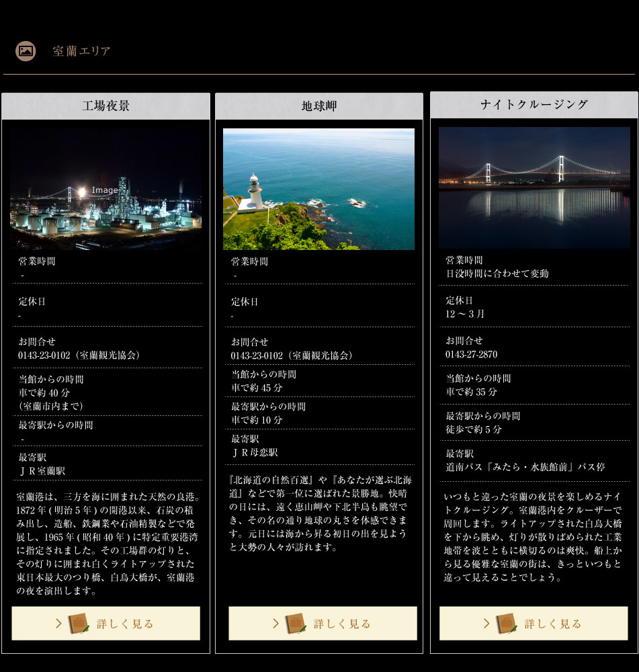Screen dimensions: 639x672
Task: Click the text 徒歩で約5分
Action: pos(474,429)
